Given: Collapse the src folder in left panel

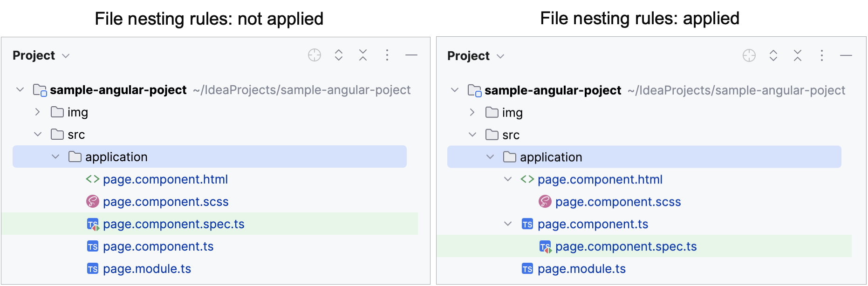Looking at the screenshot, I should click(x=38, y=135).
